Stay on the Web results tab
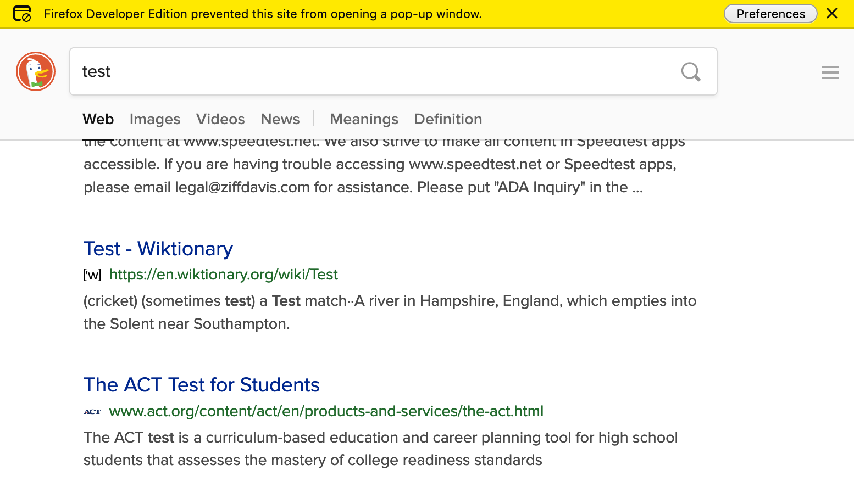The width and height of the screenshot is (854, 504). click(98, 119)
